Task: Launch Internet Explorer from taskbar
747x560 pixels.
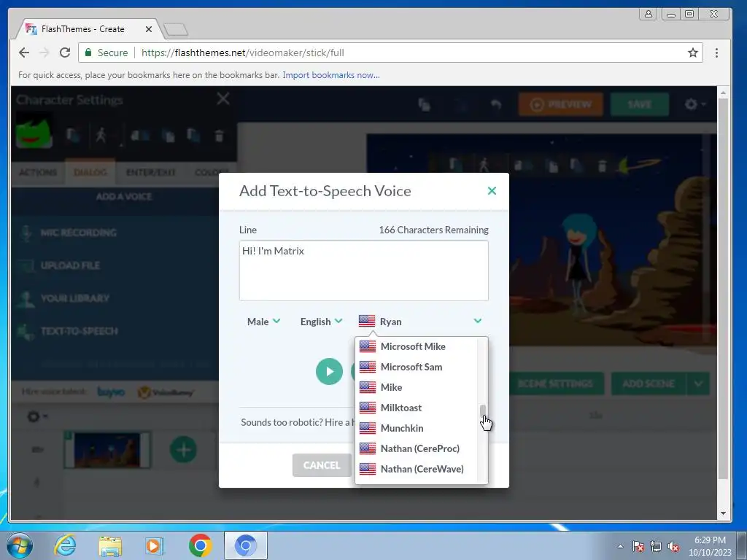Action: [65, 545]
